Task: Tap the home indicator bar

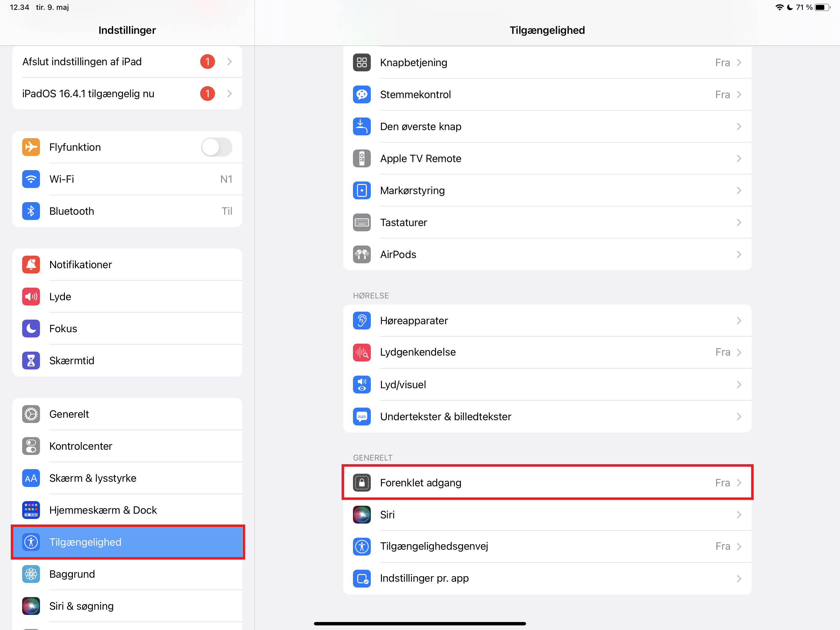Action: [x=420, y=623]
